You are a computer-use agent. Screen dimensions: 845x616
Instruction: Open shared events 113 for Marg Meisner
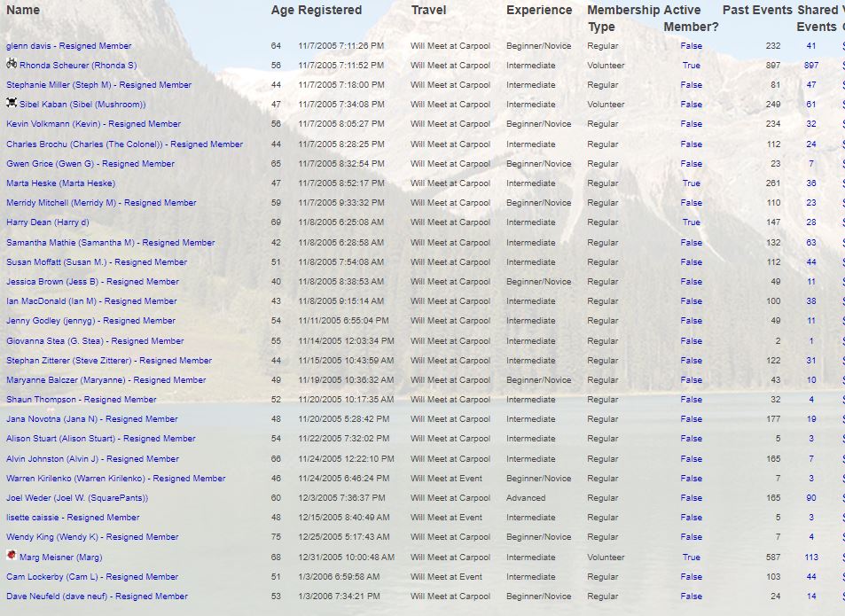click(811, 558)
